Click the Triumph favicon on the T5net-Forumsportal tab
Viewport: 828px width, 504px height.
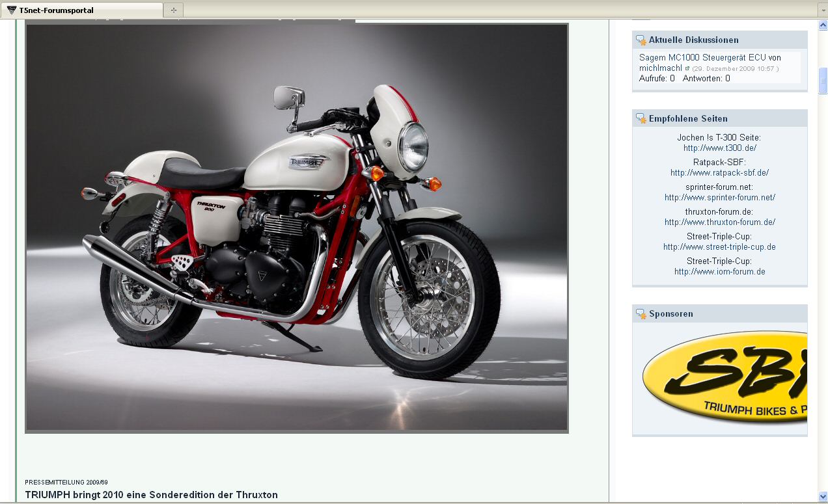12,10
